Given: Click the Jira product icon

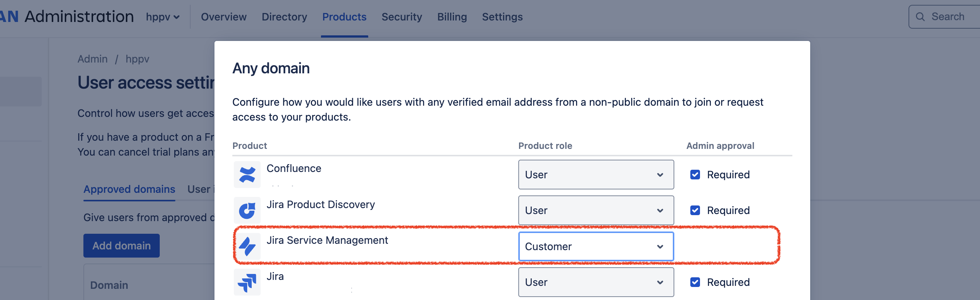Looking at the screenshot, I should (x=247, y=282).
